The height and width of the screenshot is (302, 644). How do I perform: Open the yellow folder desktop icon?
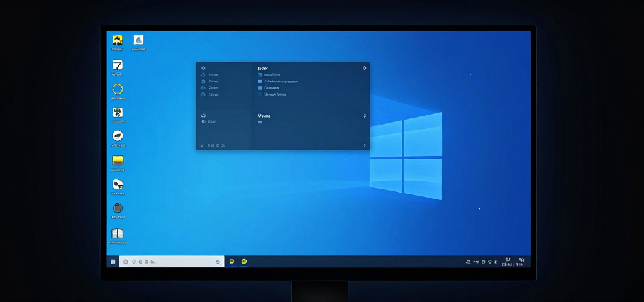118,160
